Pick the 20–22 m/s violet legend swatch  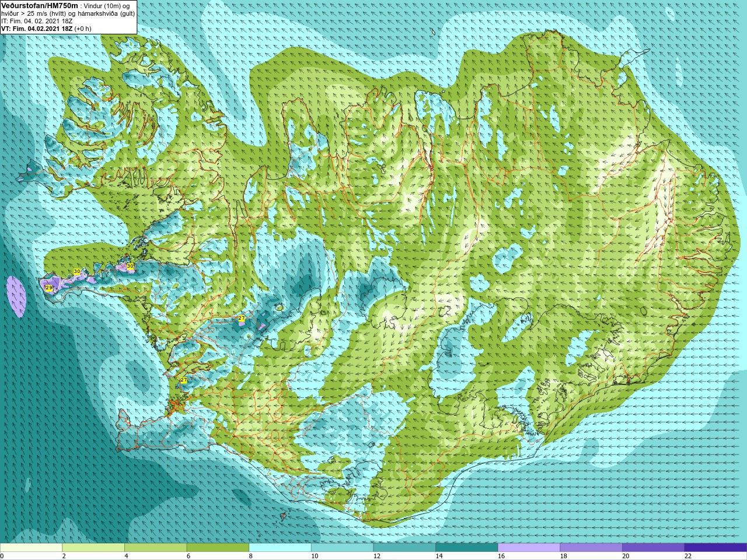tap(654, 548)
